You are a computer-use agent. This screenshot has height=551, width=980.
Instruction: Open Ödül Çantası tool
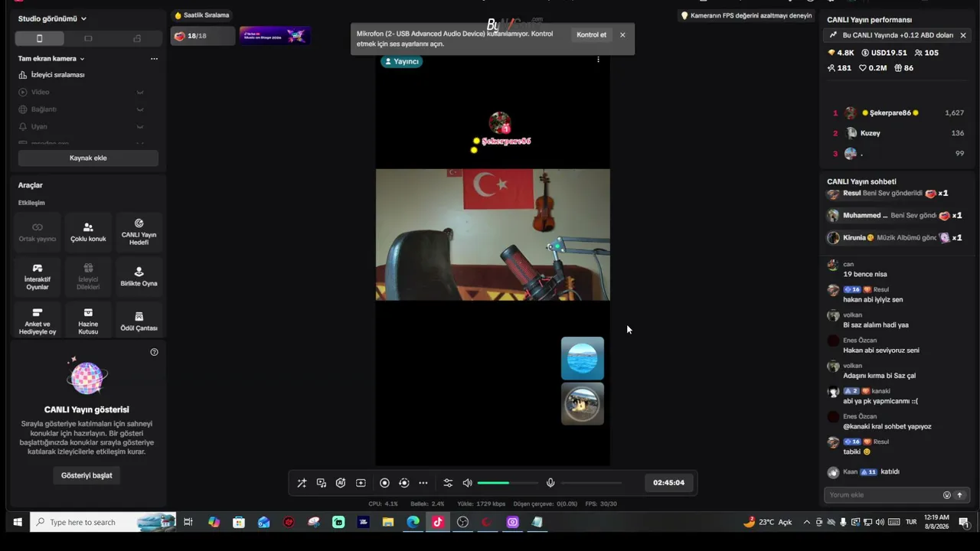click(x=139, y=321)
